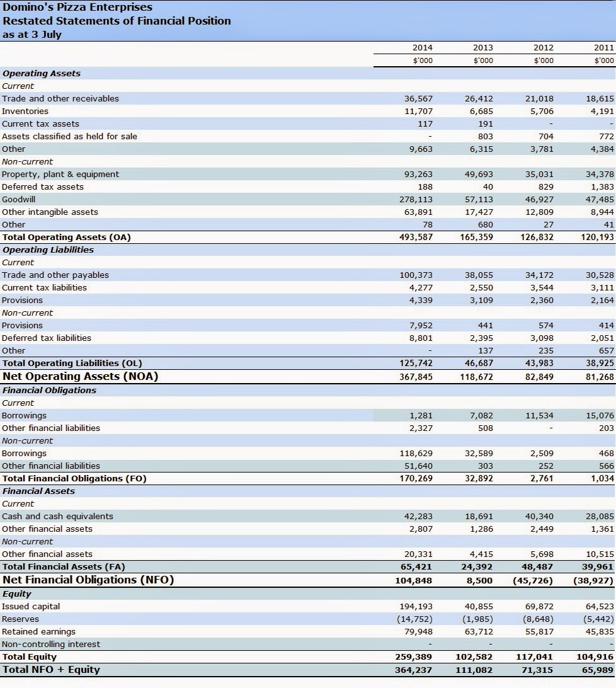Select the 'Retained earnings' label
616x688 pixels.
click(x=38, y=631)
